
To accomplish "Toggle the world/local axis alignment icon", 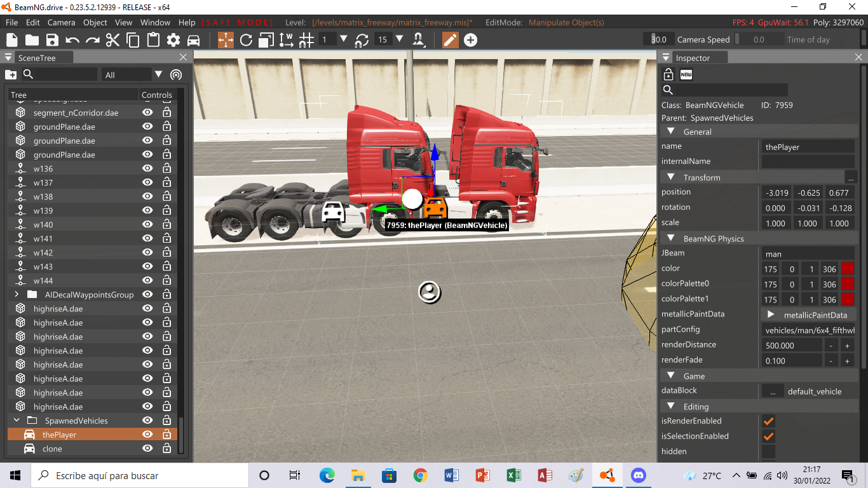I will tap(287, 40).
